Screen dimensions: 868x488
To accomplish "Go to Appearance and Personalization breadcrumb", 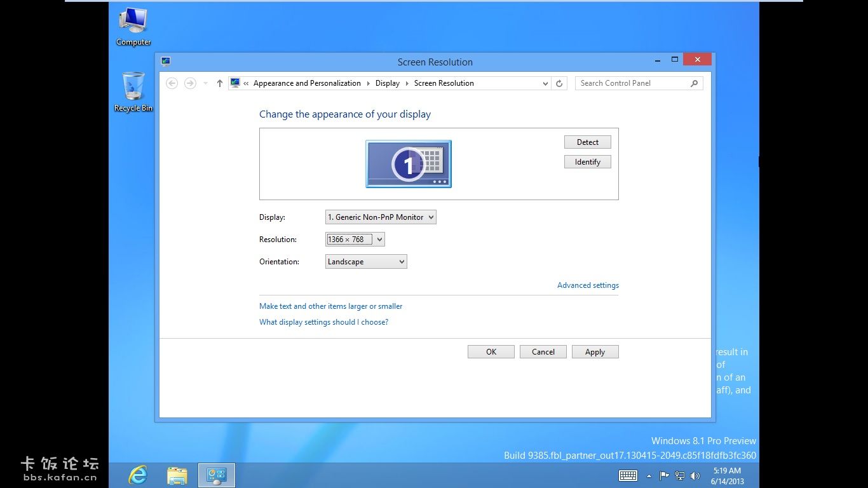I will tap(307, 83).
